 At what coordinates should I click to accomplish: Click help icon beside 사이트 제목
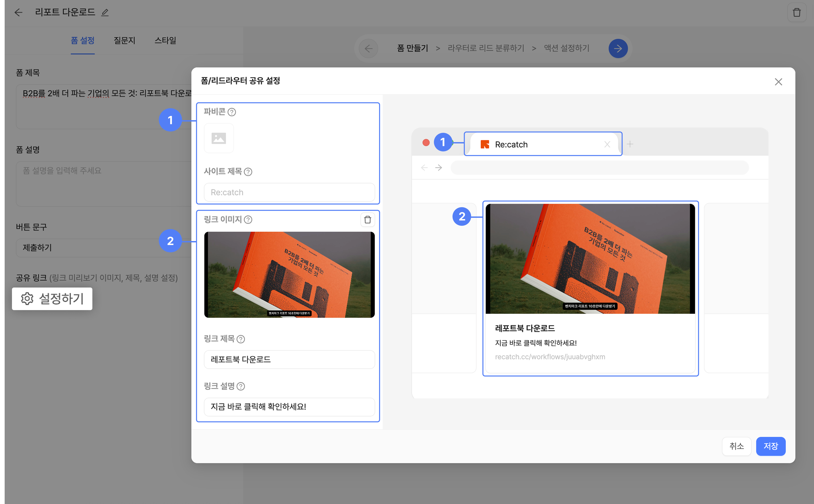coord(248,172)
